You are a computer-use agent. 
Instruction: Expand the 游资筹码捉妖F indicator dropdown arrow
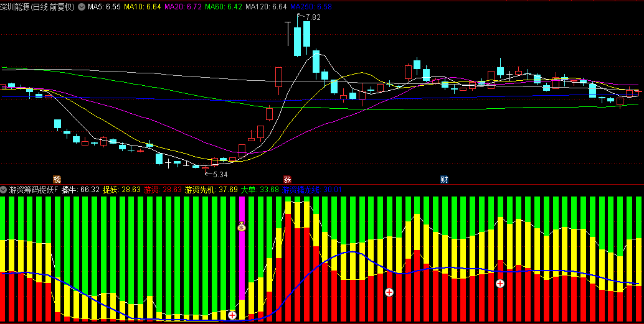4,190
